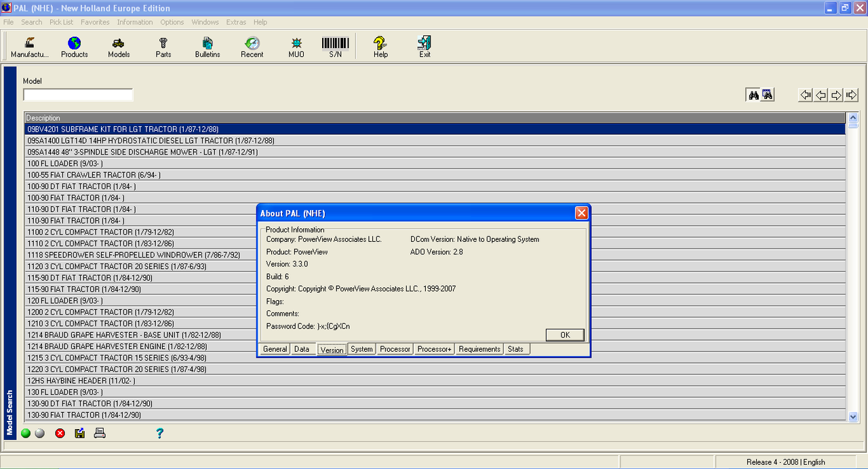Click the binoculars search icon
Viewport: 868px width, 469px height.
coord(753,95)
